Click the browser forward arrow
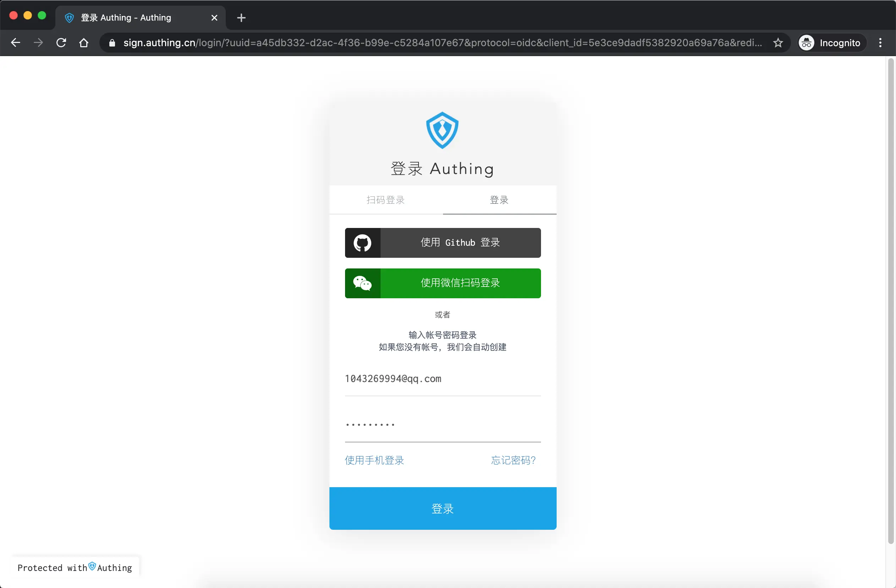The height and width of the screenshot is (588, 896). pyautogui.click(x=38, y=43)
